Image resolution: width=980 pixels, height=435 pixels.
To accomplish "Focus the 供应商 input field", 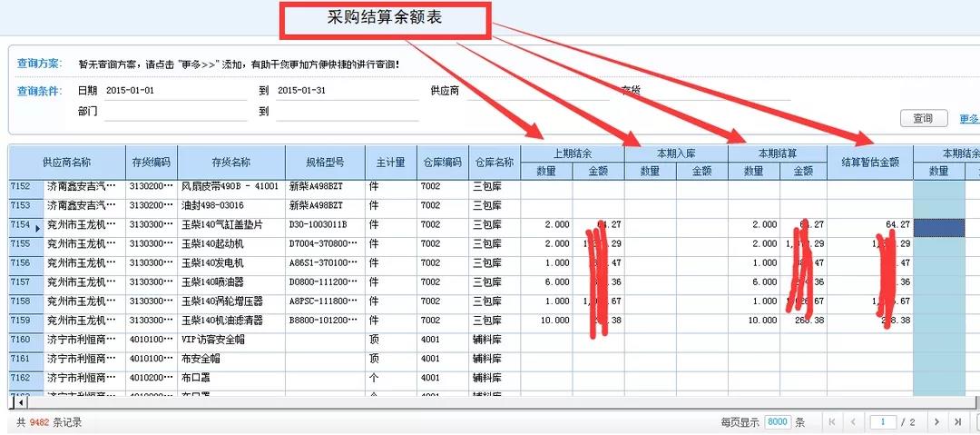I will pyautogui.click(x=537, y=91).
